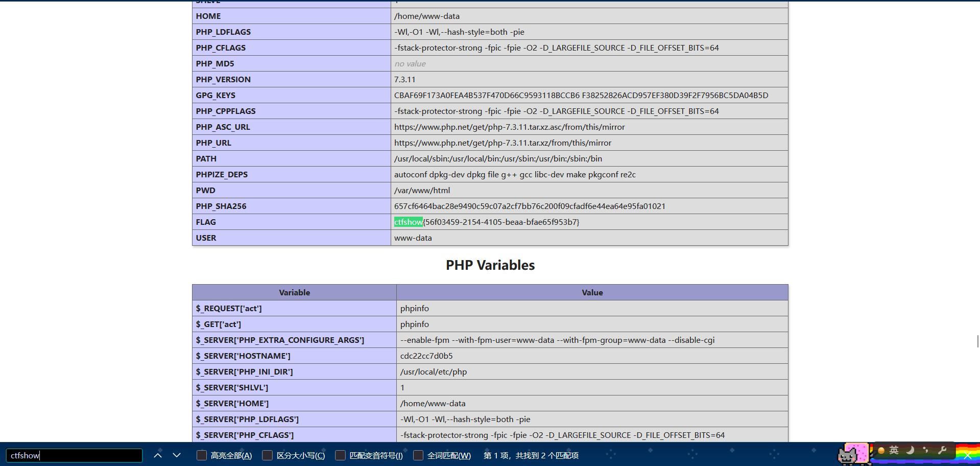Image resolution: width=980 pixels, height=466 pixels.
Task: Switch the IME 英 language indicator
Action: pos(894,450)
